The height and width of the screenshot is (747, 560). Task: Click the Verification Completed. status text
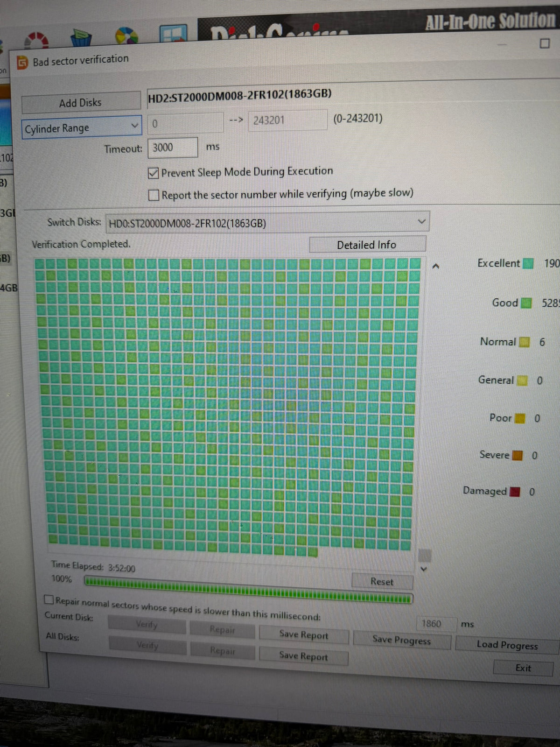point(81,244)
